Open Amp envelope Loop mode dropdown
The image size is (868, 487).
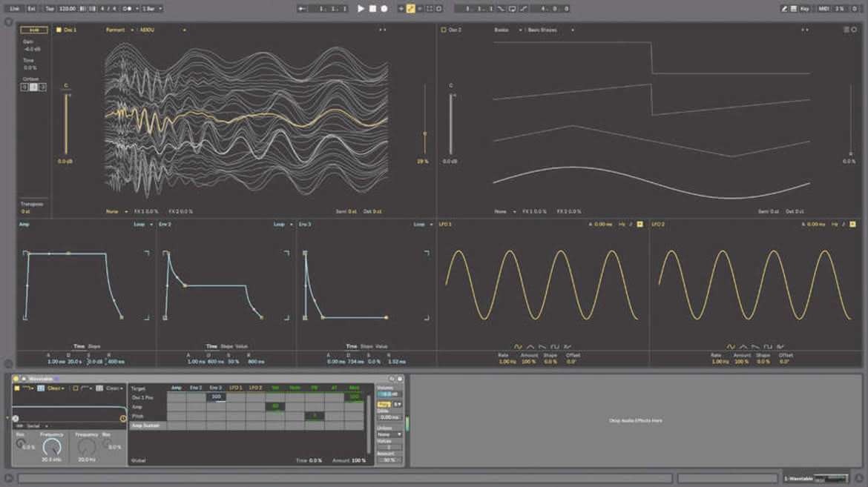(x=143, y=224)
